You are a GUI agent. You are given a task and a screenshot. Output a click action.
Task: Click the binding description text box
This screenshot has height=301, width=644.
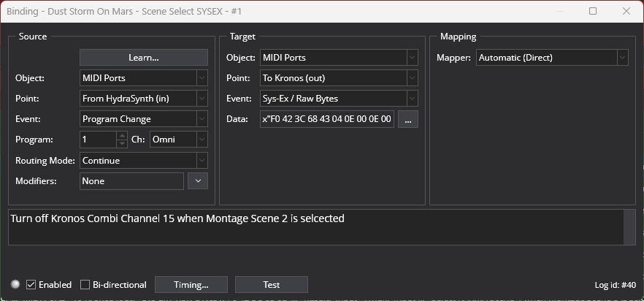tap(316, 227)
